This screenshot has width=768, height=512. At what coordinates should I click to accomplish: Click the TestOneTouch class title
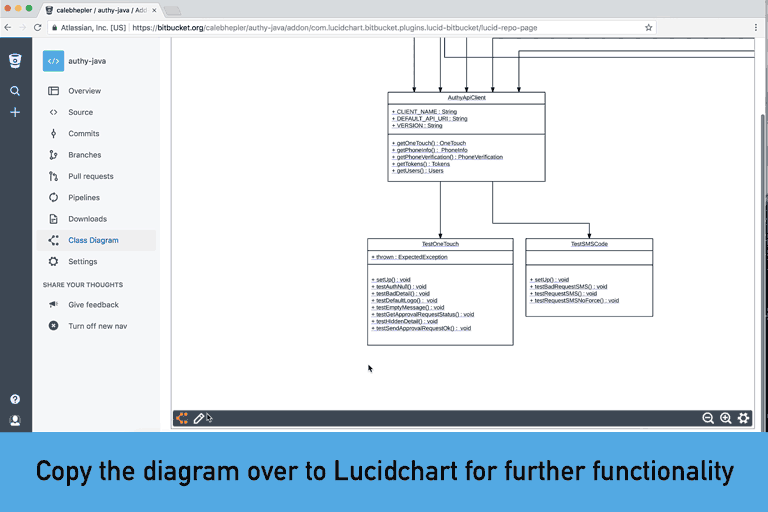point(440,244)
